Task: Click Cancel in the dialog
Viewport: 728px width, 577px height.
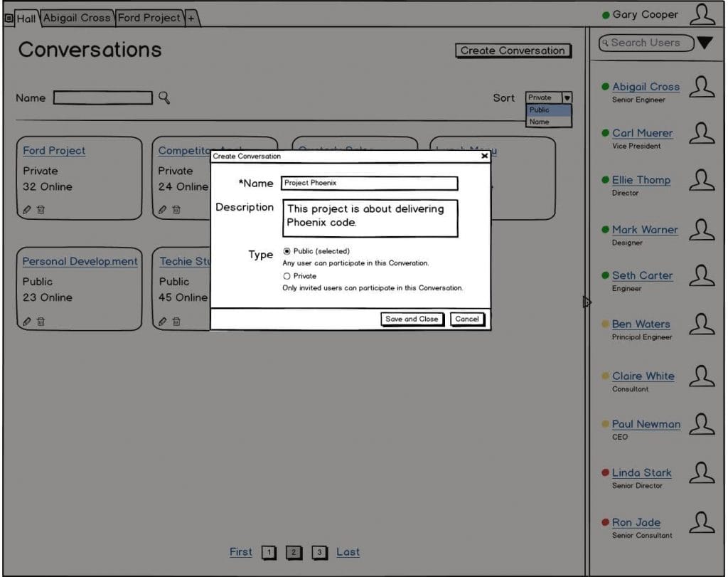Action: tap(467, 319)
